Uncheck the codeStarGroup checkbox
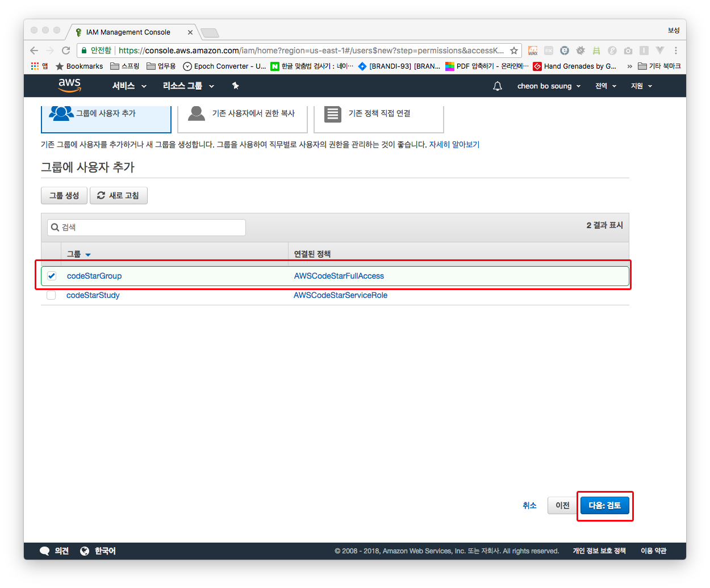 pos(52,276)
